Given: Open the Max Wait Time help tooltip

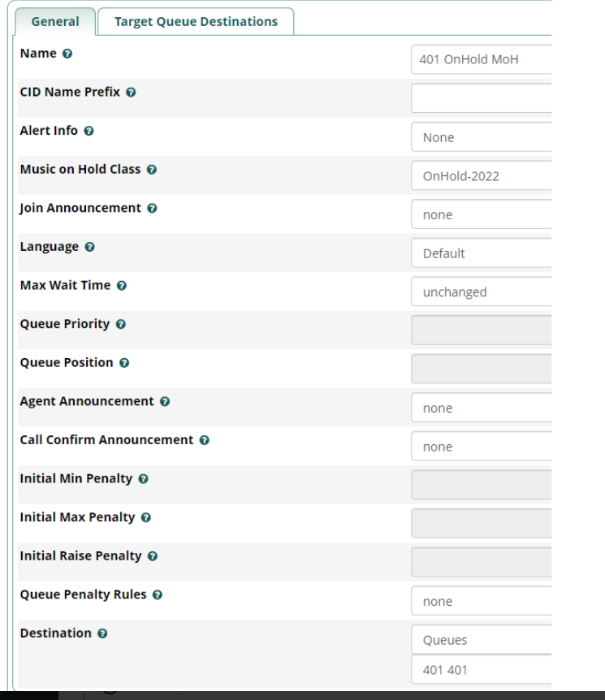Looking at the screenshot, I should pos(120,285).
